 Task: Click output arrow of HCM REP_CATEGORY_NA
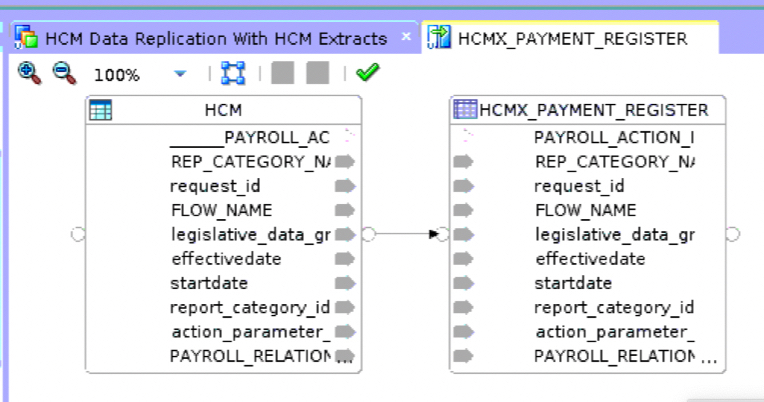point(345,161)
